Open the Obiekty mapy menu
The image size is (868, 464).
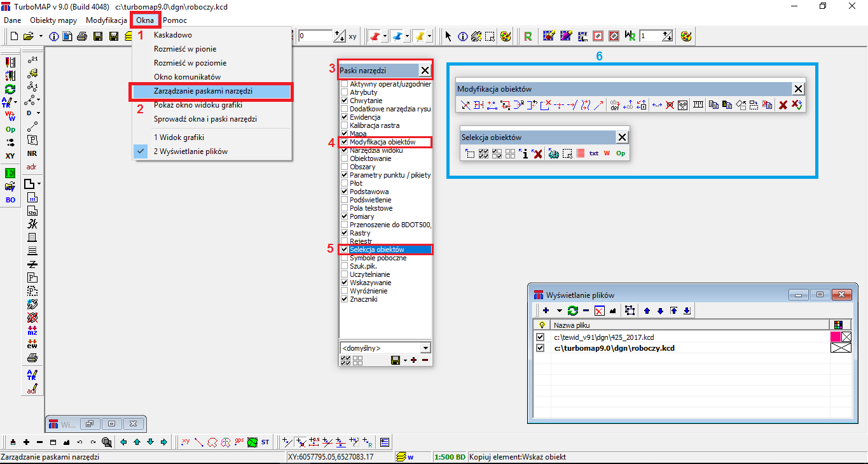coord(53,20)
